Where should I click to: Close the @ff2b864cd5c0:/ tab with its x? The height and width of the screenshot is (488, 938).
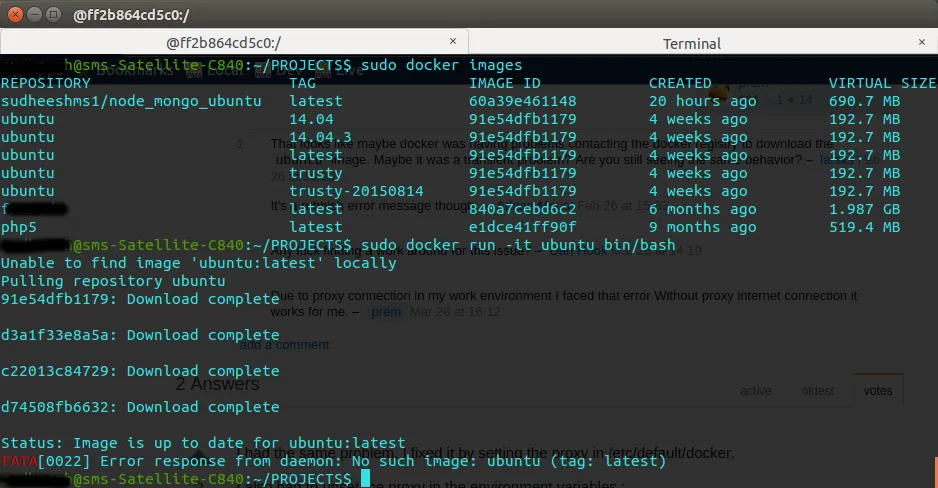coord(453,41)
